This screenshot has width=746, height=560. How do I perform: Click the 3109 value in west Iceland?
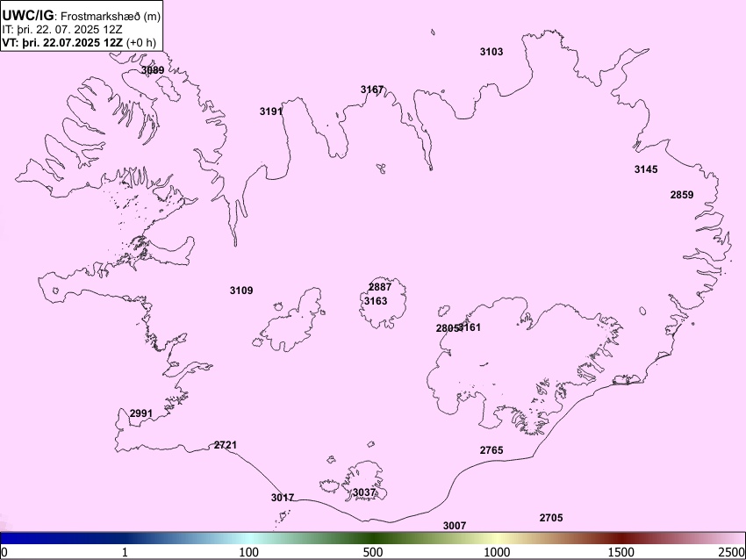(x=241, y=291)
